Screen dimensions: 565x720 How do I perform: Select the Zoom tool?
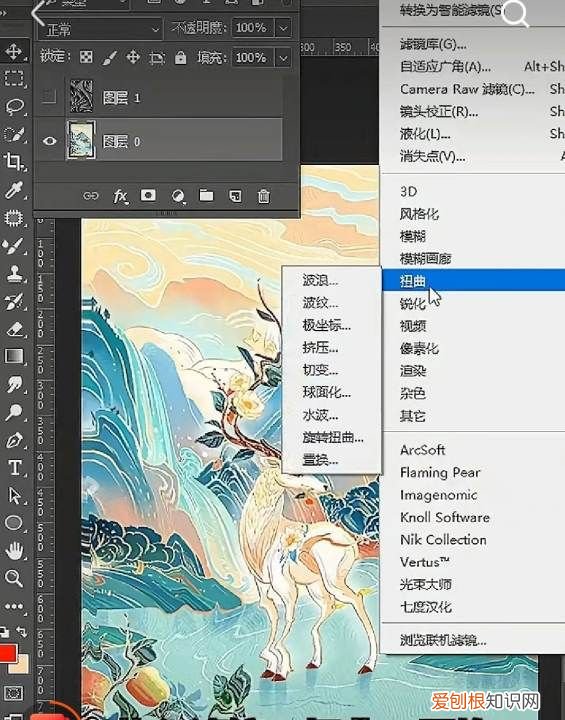(x=14, y=578)
